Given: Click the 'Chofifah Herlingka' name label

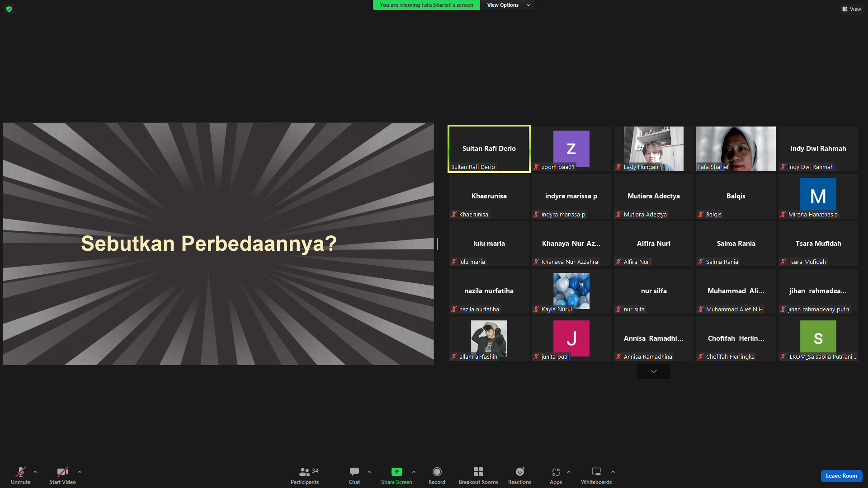Looking at the screenshot, I should (731, 357).
